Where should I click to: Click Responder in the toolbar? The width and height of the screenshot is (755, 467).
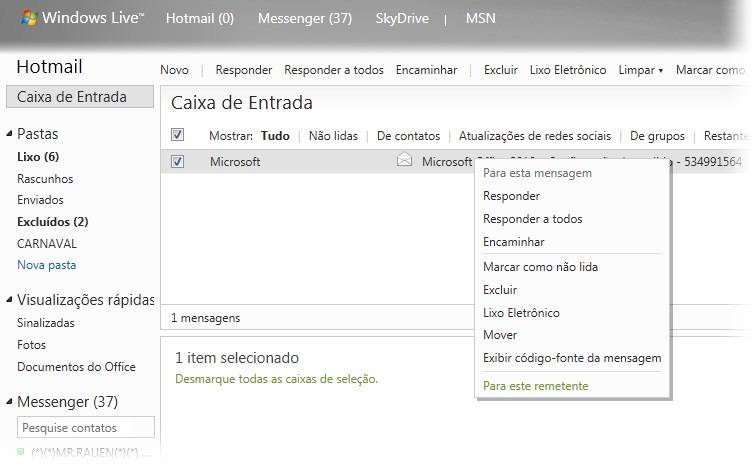pyautogui.click(x=244, y=70)
